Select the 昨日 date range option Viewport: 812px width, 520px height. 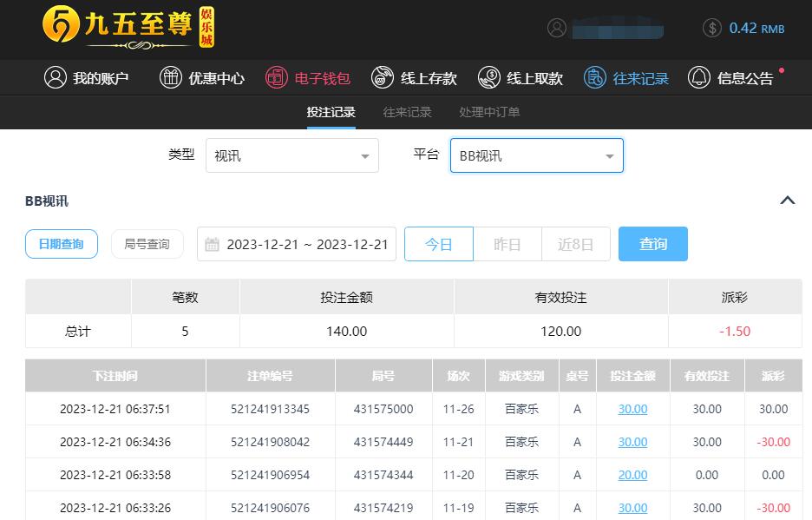point(507,245)
